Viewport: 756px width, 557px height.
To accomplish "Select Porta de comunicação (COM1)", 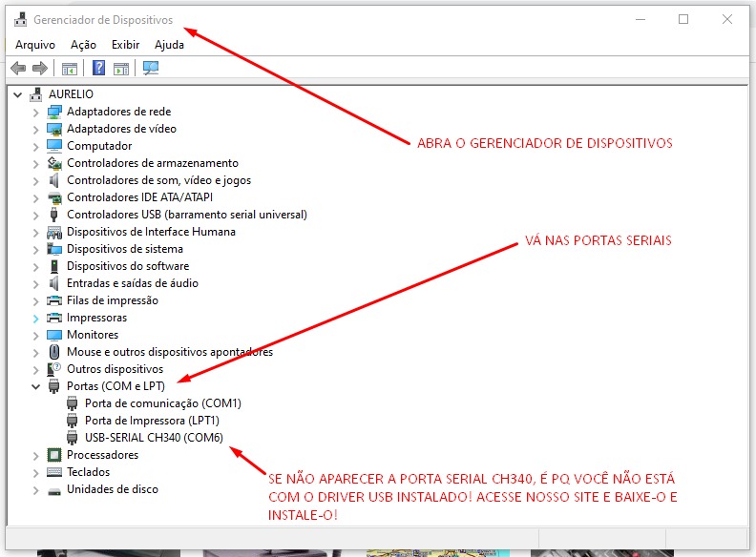I will tap(163, 403).
